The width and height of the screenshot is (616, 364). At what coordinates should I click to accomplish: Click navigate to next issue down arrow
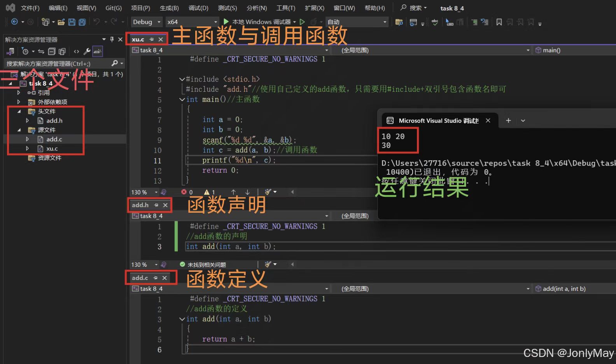[247, 192]
